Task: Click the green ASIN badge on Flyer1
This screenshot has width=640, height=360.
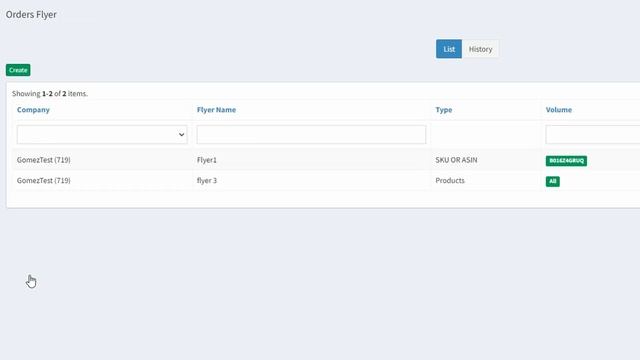Action: coord(566,161)
